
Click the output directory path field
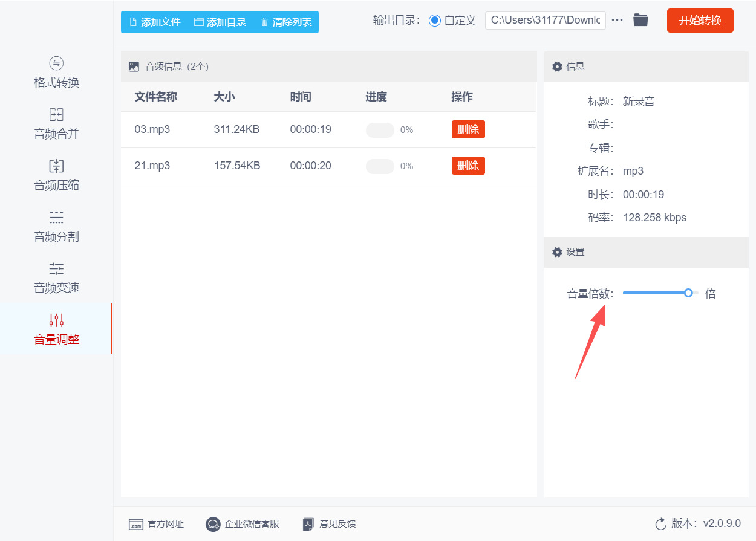pos(545,20)
